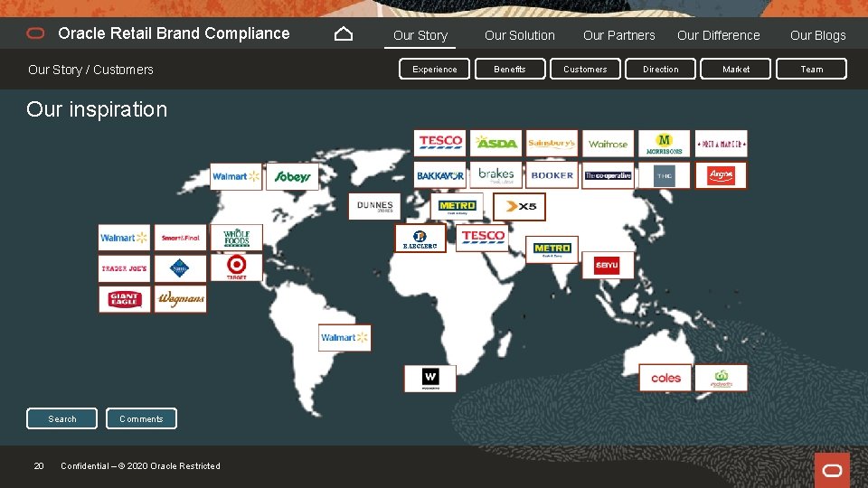Select the Sobeys logo
The image size is (868, 488).
tap(292, 176)
